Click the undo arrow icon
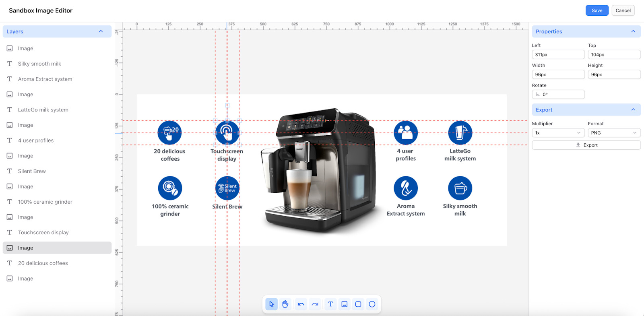644x316 pixels. point(301,304)
